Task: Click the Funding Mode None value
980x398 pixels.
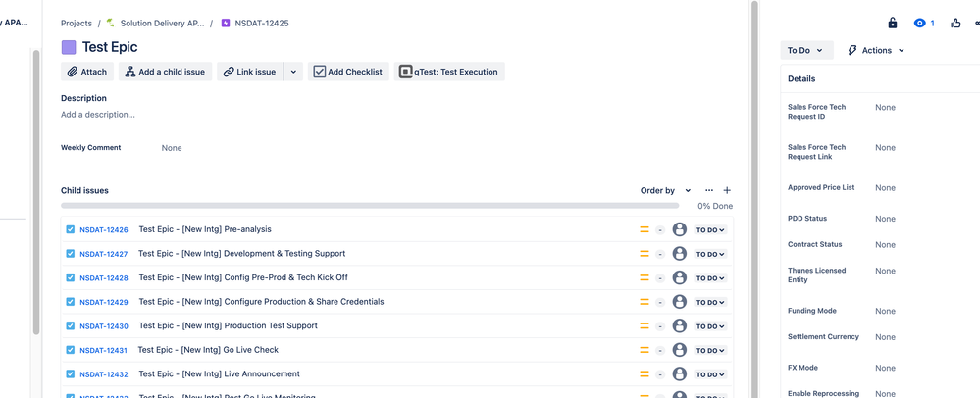Action: tap(885, 311)
